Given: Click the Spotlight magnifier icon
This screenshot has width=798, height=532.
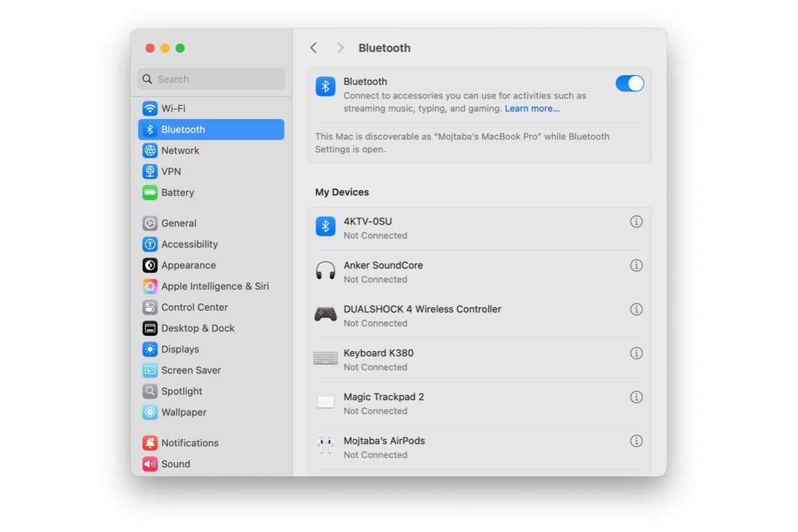Looking at the screenshot, I should tap(150, 391).
